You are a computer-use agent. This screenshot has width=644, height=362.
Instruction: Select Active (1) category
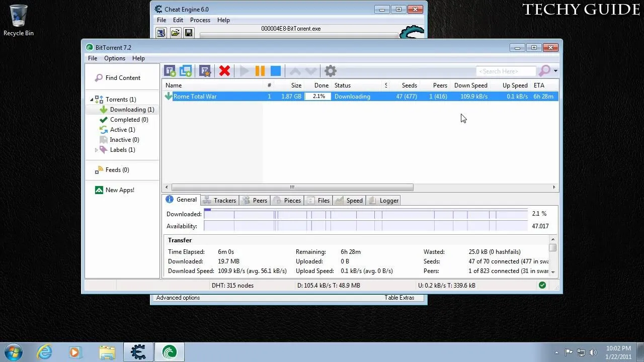[x=117, y=130]
